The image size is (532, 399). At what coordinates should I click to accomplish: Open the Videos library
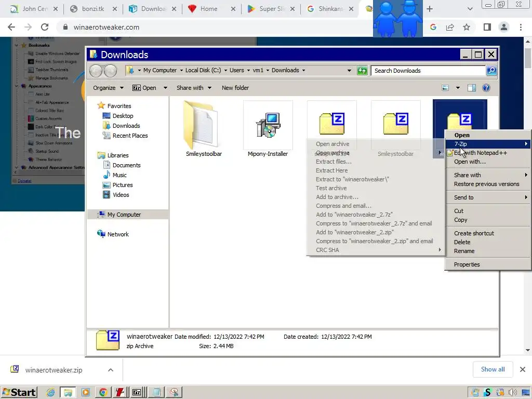point(116,195)
